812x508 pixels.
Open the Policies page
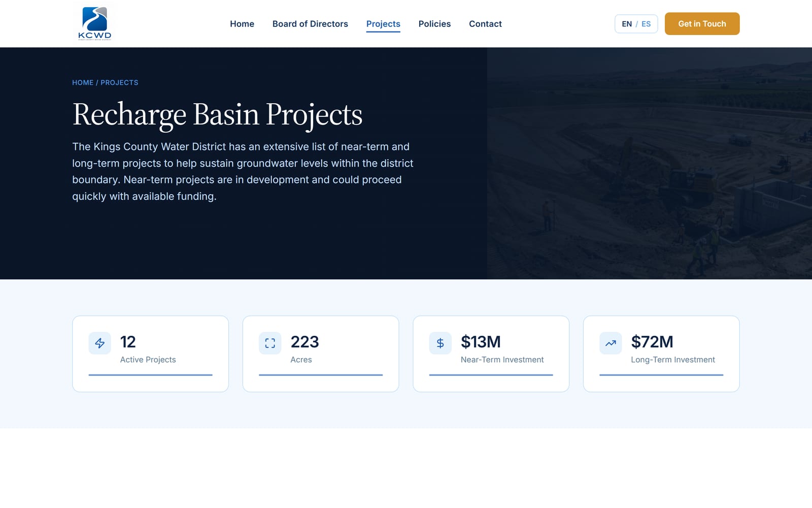tap(434, 24)
